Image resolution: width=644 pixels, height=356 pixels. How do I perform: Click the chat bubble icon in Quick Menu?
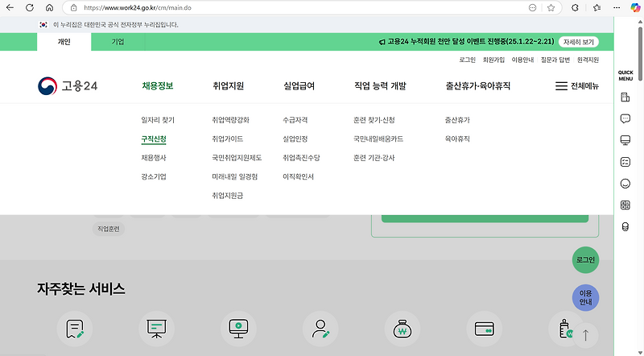[x=625, y=119]
